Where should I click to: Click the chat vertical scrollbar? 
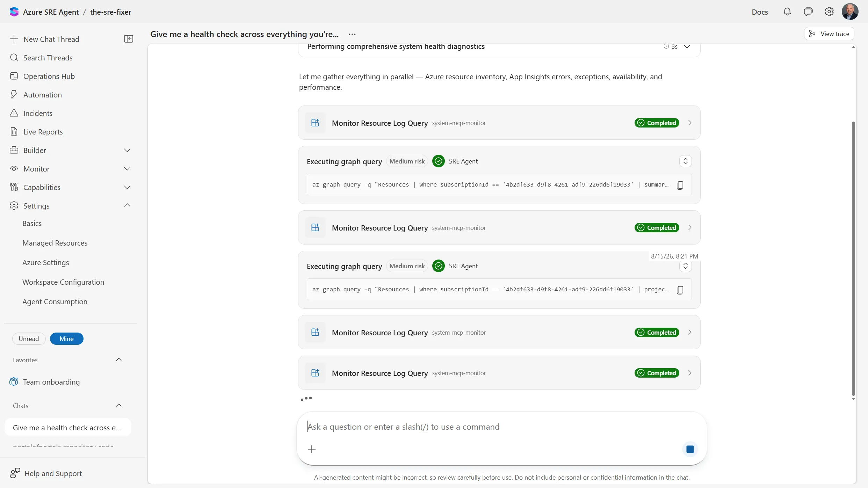tap(853, 258)
